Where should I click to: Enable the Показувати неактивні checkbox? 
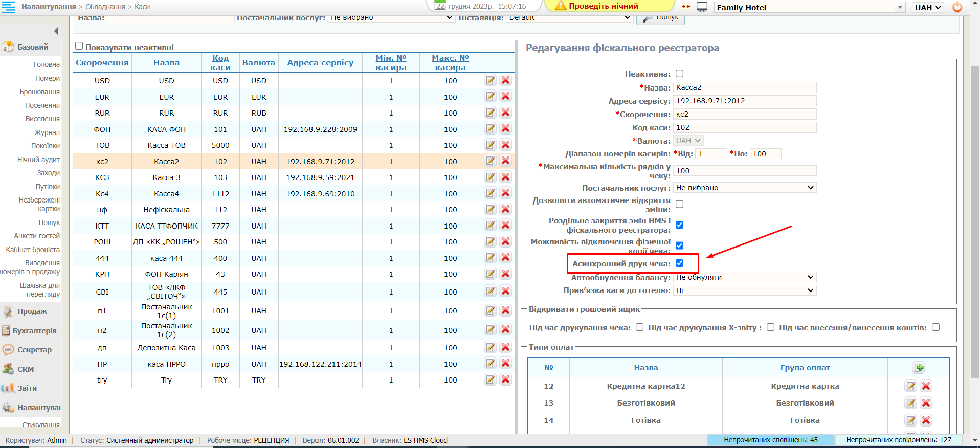pos(79,46)
